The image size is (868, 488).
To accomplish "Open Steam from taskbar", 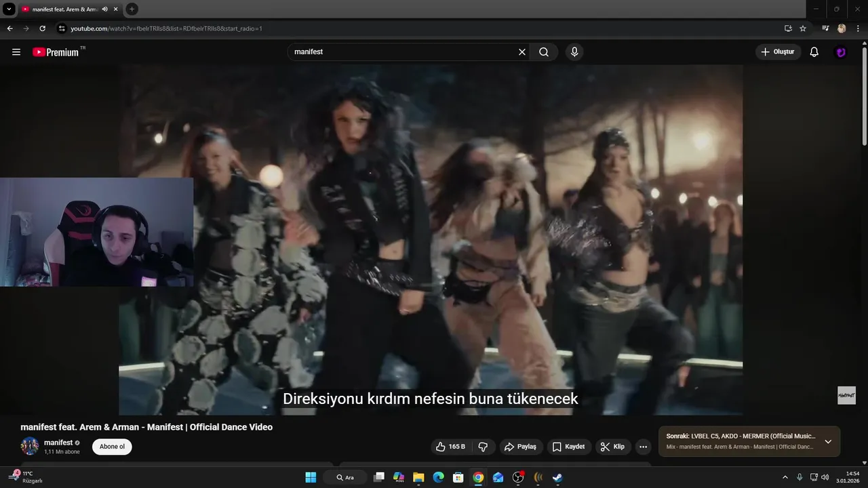I will coord(557,477).
